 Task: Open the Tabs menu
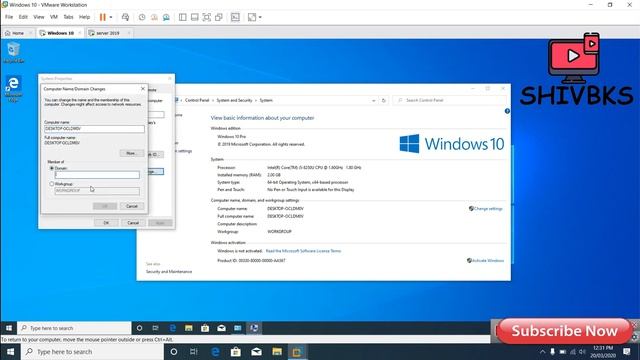68,17
